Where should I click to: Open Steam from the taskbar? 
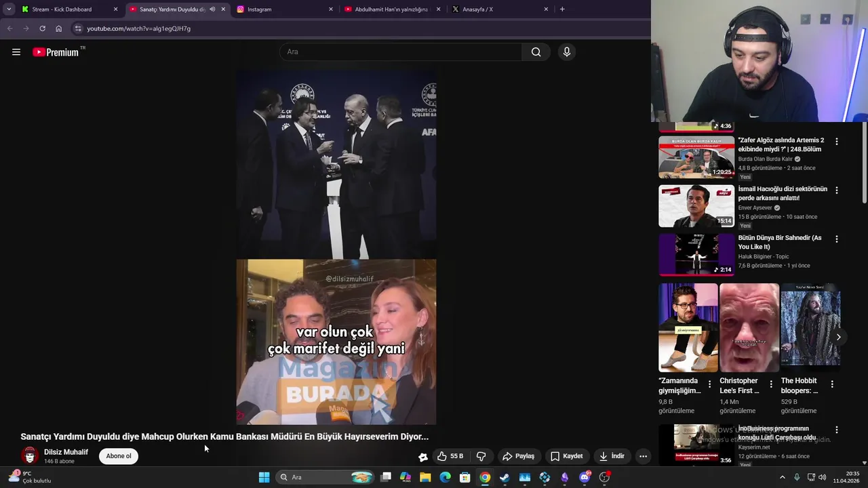pyautogui.click(x=505, y=477)
